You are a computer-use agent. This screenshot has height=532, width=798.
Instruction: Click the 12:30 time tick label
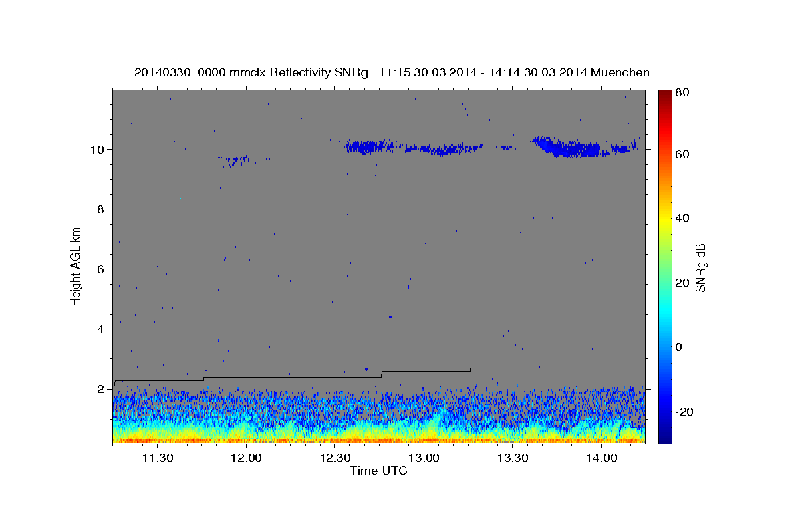tap(335, 458)
